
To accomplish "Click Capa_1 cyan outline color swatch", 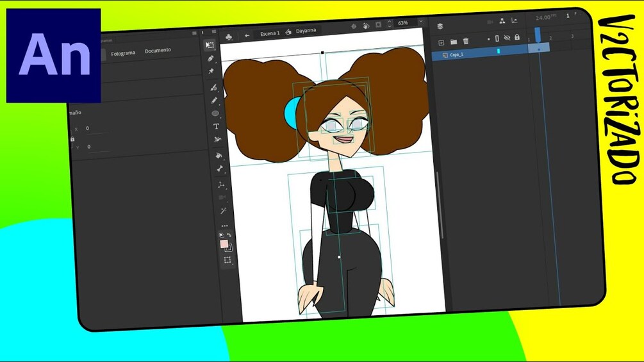I will click(499, 51).
